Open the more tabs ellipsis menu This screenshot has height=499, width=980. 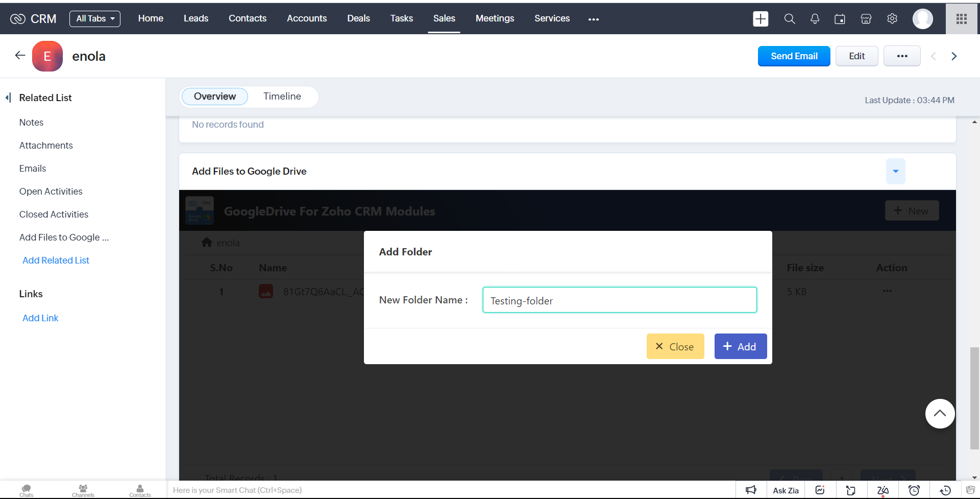coord(593,19)
